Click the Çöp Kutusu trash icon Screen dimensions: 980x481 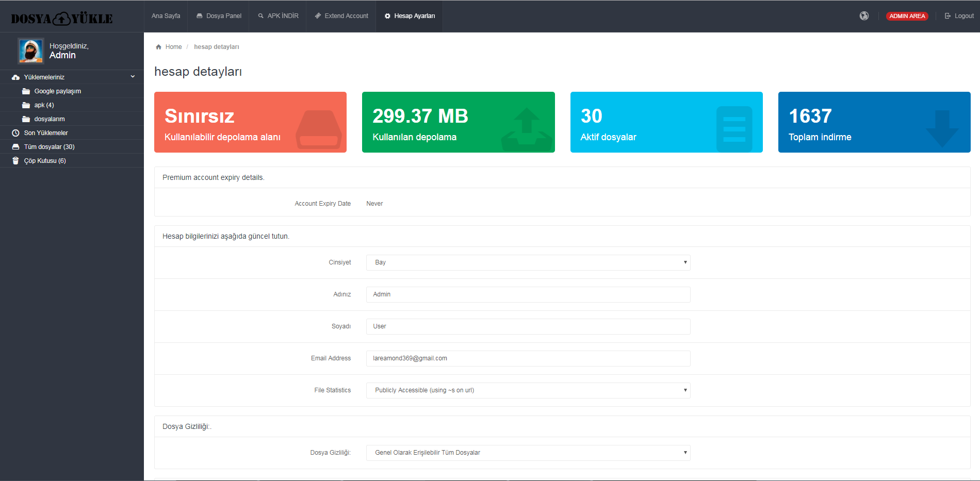(x=15, y=161)
